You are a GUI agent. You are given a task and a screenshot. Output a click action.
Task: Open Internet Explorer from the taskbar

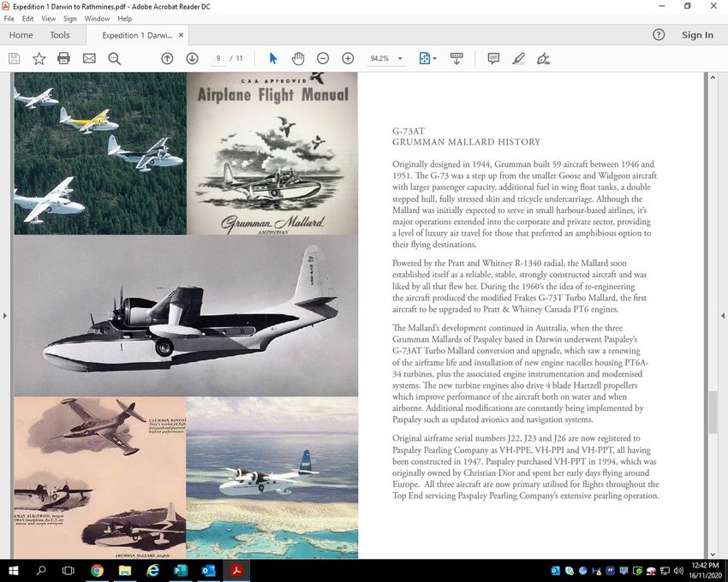(152, 570)
